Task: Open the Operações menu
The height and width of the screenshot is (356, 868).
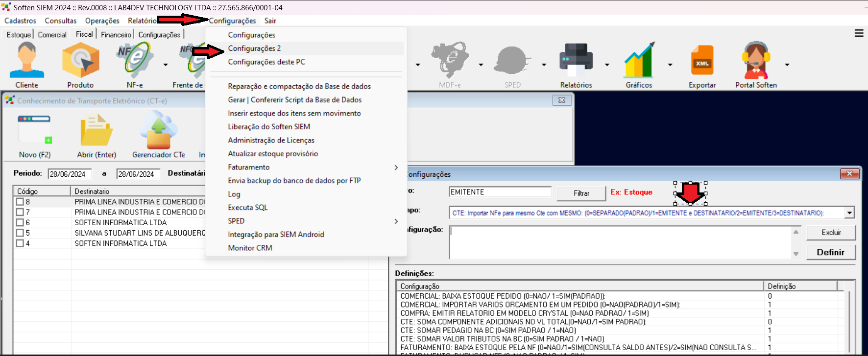Action: pyautogui.click(x=102, y=21)
